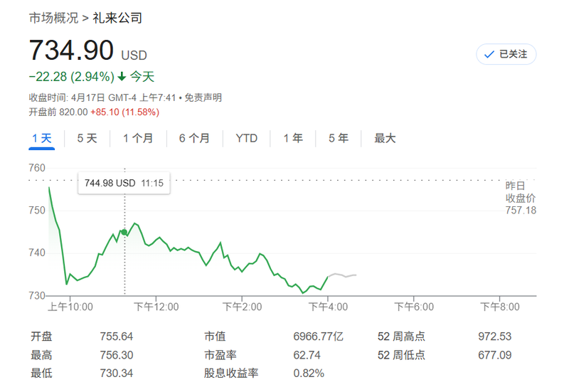Click the 市值 value 6966.77亿
The image size is (569, 392).
point(318,337)
